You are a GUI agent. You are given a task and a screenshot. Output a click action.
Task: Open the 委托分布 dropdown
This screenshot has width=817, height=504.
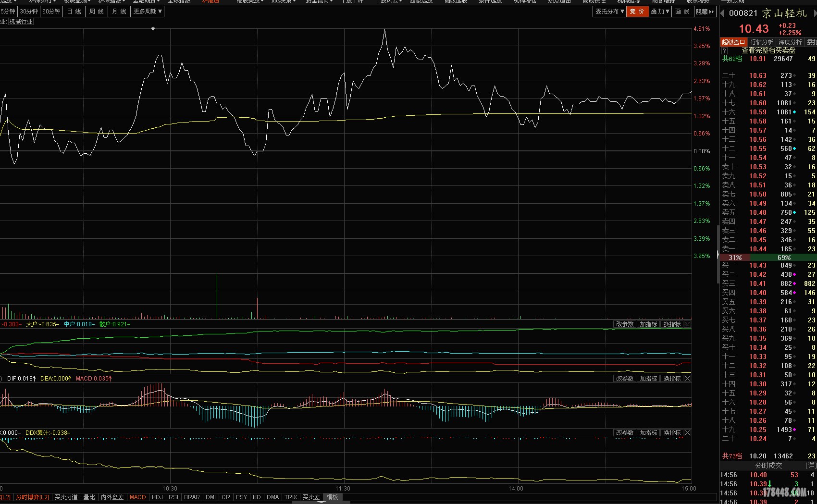point(609,11)
